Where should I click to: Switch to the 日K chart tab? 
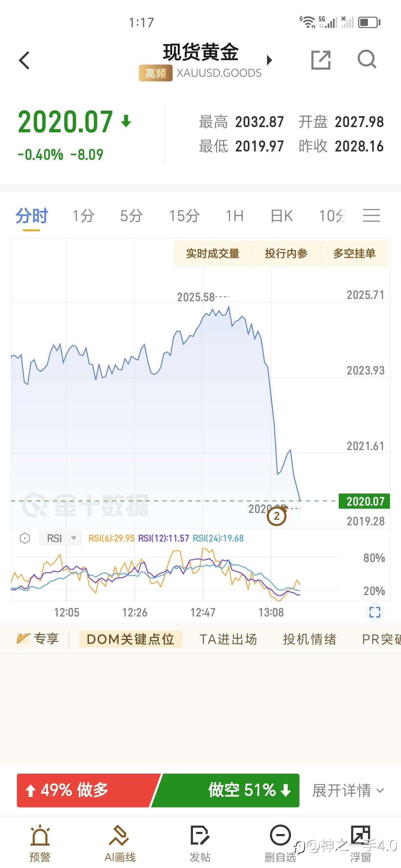(282, 216)
